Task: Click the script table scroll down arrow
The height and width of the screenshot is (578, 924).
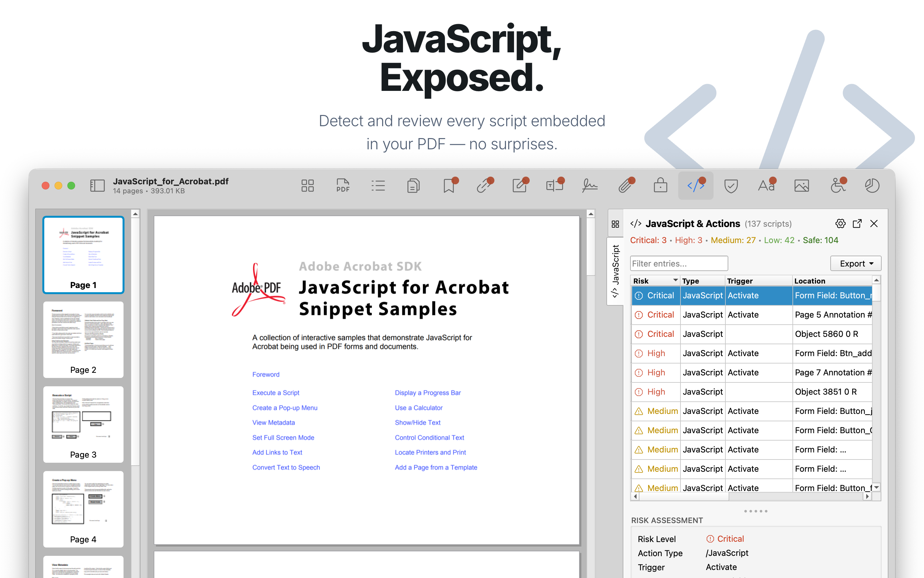Action: [877, 487]
